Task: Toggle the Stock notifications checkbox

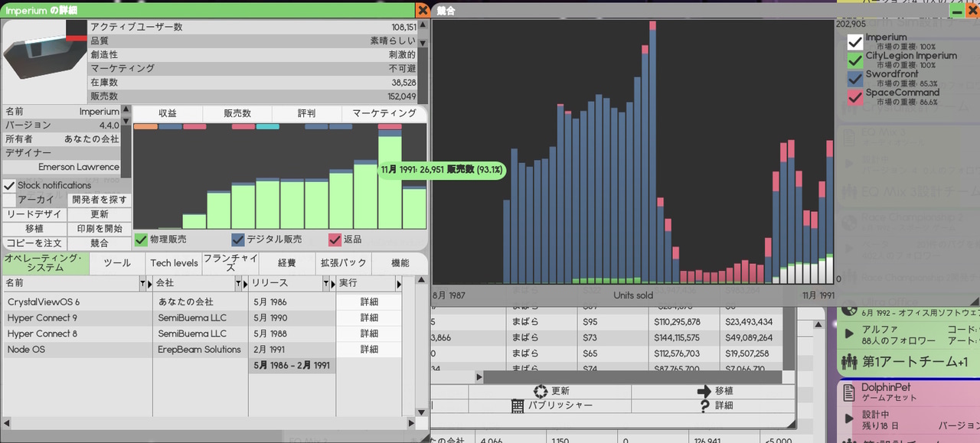Action: tap(9, 185)
